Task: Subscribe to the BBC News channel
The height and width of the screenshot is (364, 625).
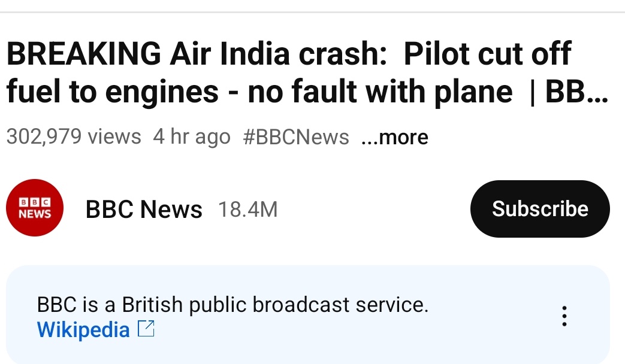Action: [x=540, y=209]
